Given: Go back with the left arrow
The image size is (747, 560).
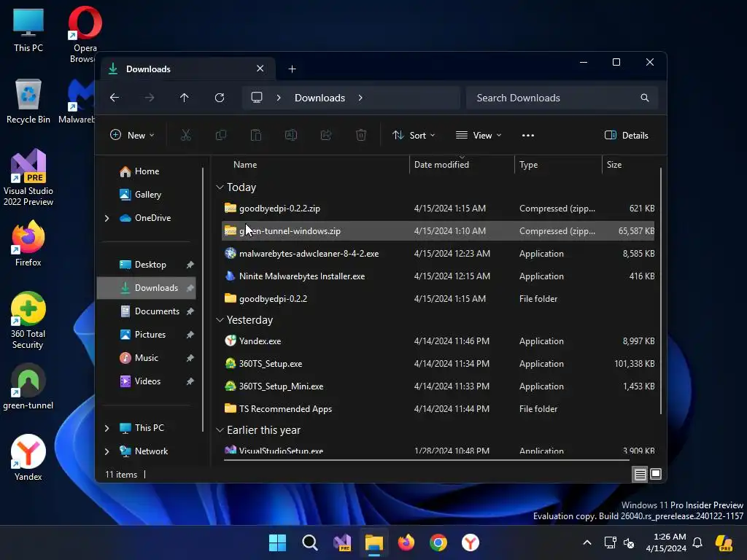Looking at the screenshot, I should tap(115, 98).
